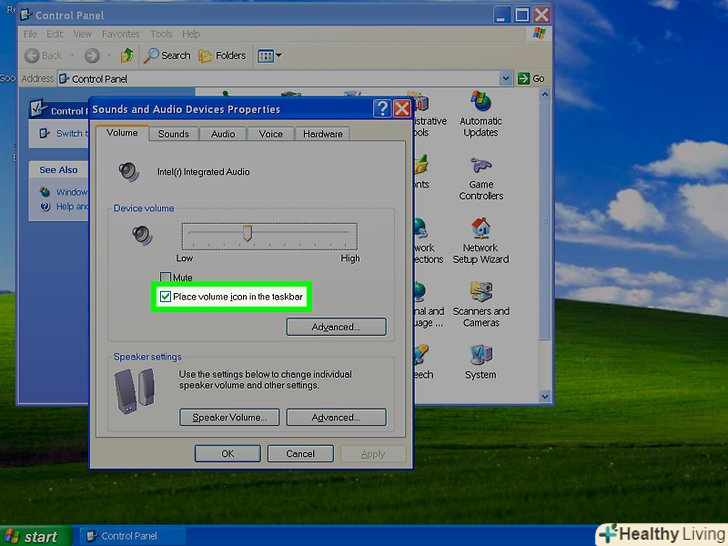Close the Sounds and Audio Devices dialog
The width and height of the screenshot is (728, 546).
[402, 109]
